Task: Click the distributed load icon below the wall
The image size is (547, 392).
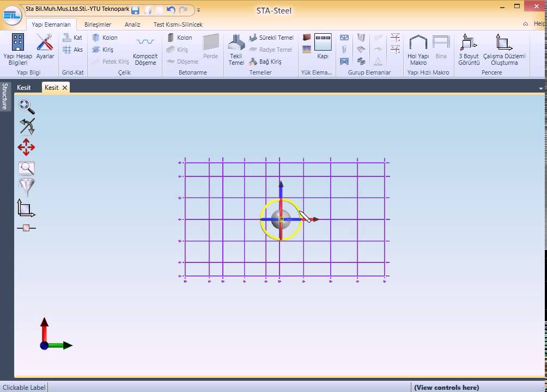Action: (307, 50)
